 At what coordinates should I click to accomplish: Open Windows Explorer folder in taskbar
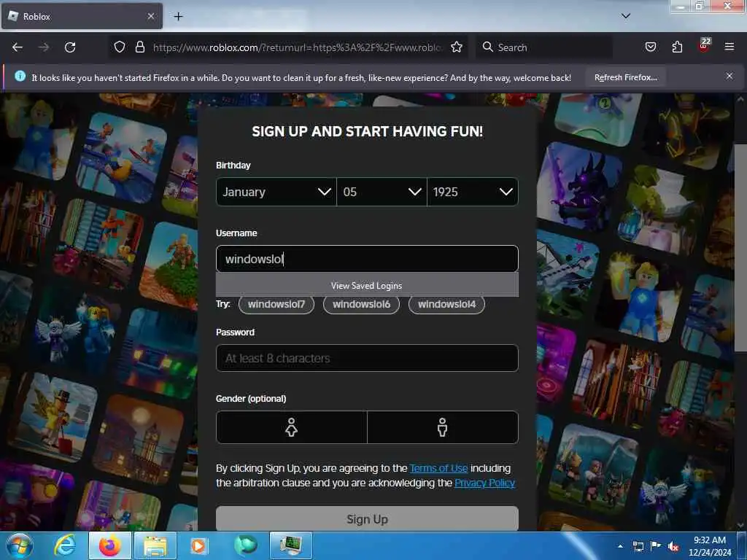click(155, 545)
